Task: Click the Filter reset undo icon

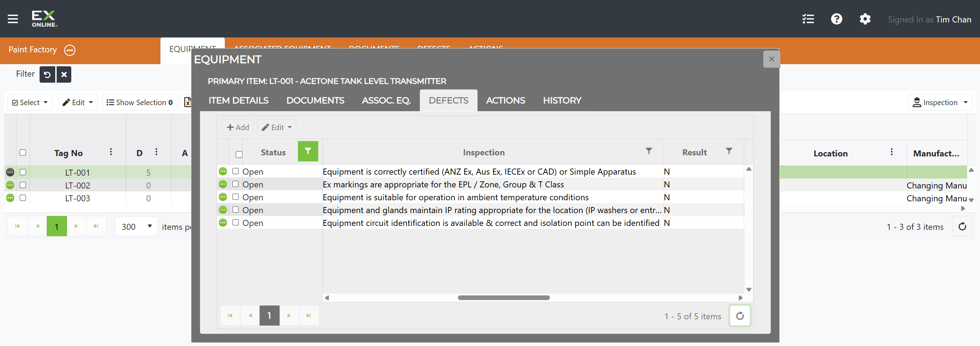Action: click(x=47, y=74)
